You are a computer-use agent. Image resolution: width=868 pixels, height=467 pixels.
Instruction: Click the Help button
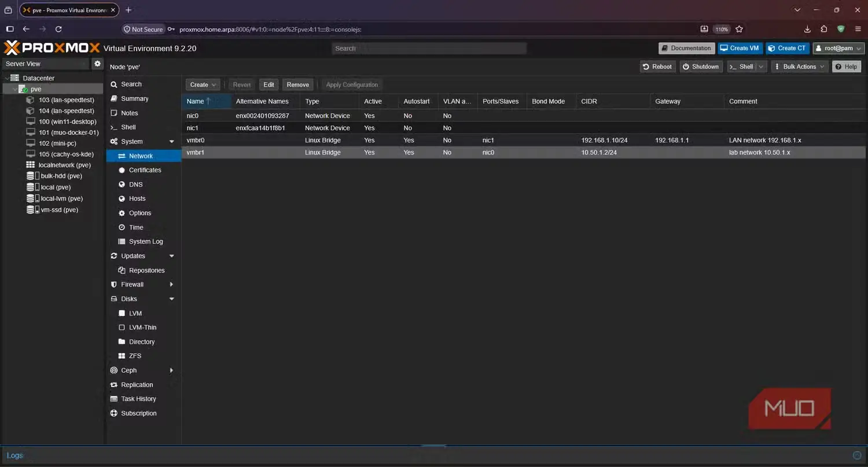coord(846,67)
